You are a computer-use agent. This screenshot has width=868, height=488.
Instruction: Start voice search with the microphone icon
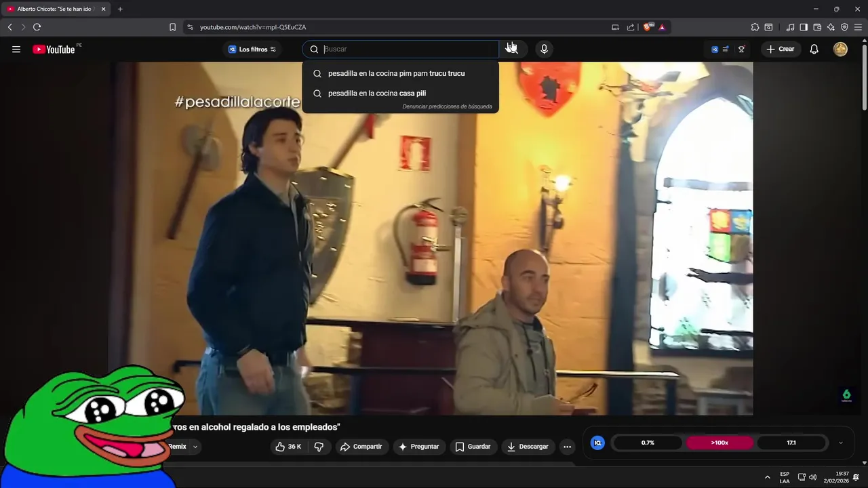544,49
